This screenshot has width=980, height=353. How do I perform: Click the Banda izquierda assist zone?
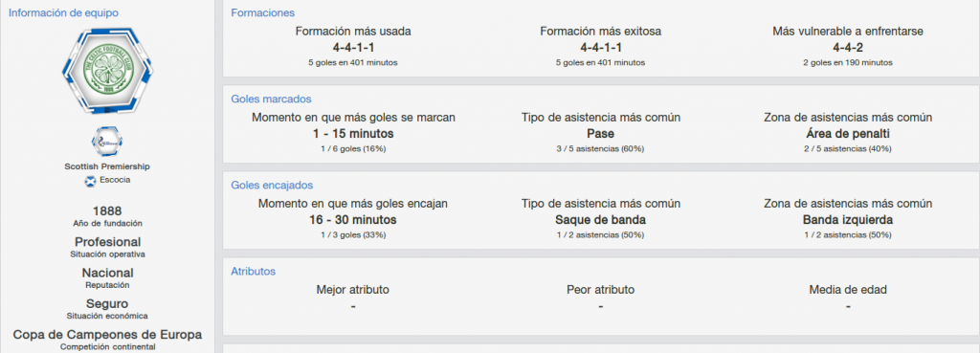click(848, 220)
